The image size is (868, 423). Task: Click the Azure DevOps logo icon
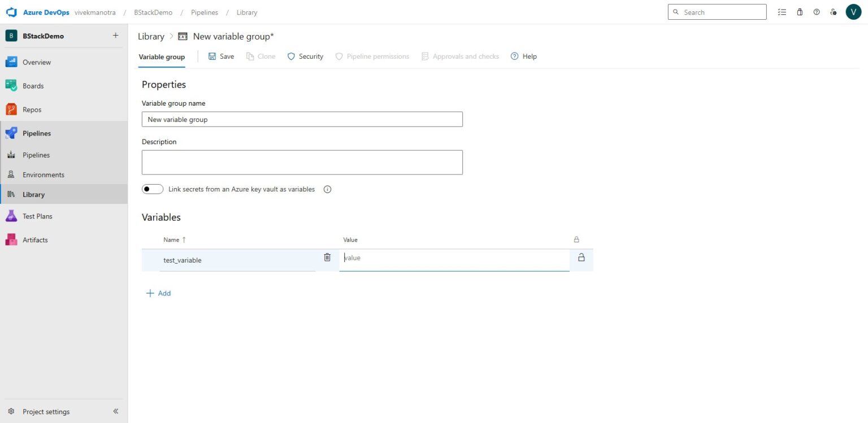click(x=11, y=12)
